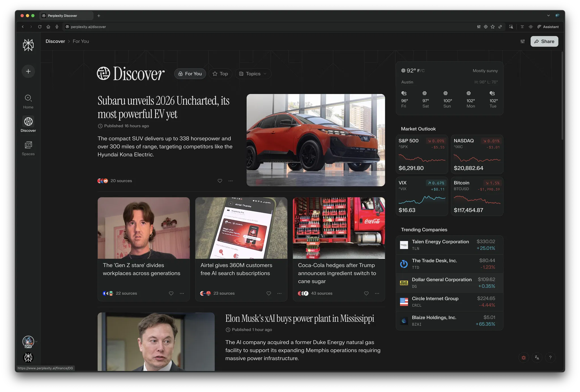This screenshot has width=580, height=392.
Task: Open the help question mark button
Action: (550, 357)
